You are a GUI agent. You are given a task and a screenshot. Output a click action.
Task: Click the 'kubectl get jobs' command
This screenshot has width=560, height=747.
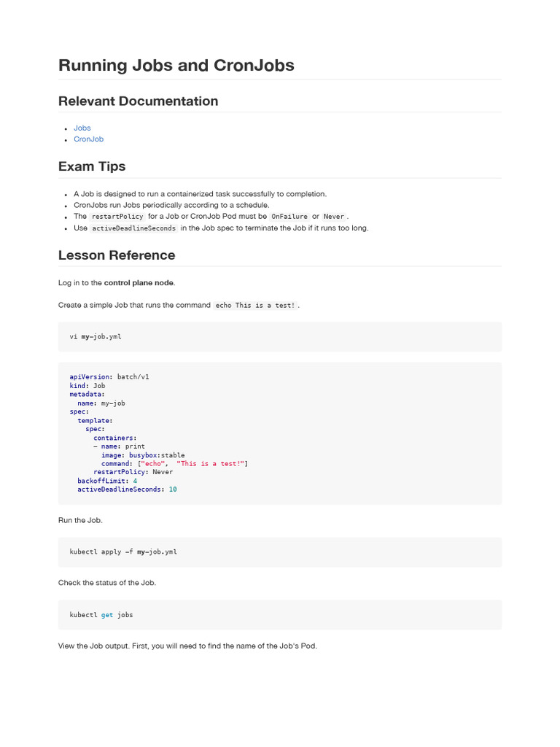point(101,615)
